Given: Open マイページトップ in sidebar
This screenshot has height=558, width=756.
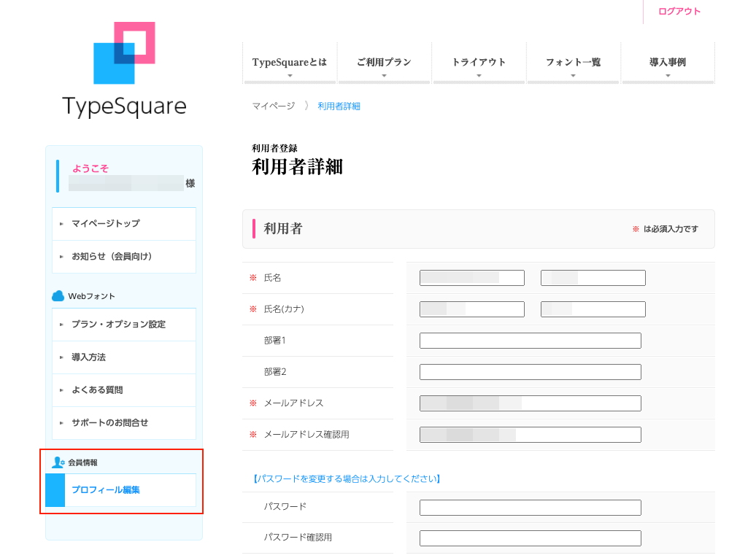Looking at the screenshot, I should 124,224.
